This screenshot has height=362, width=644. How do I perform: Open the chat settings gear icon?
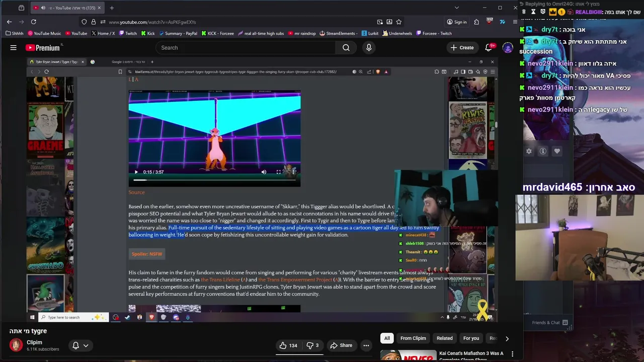tap(529, 151)
